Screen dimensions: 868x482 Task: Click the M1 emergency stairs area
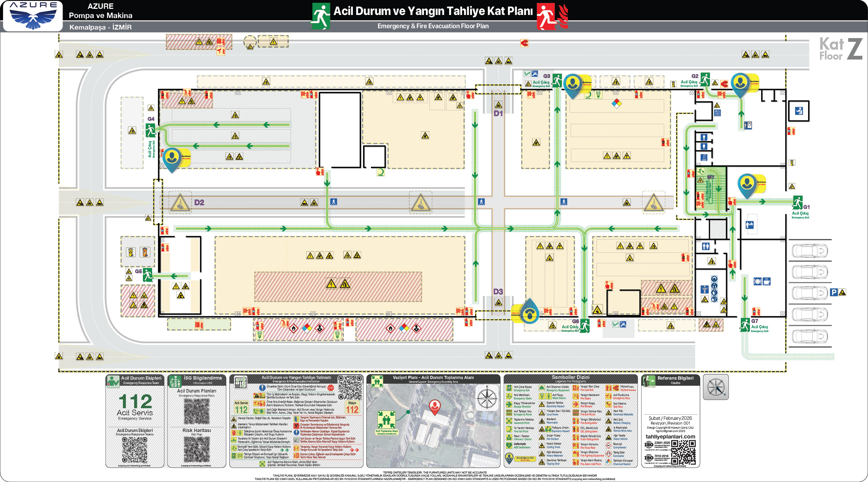[x=710, y=190]
